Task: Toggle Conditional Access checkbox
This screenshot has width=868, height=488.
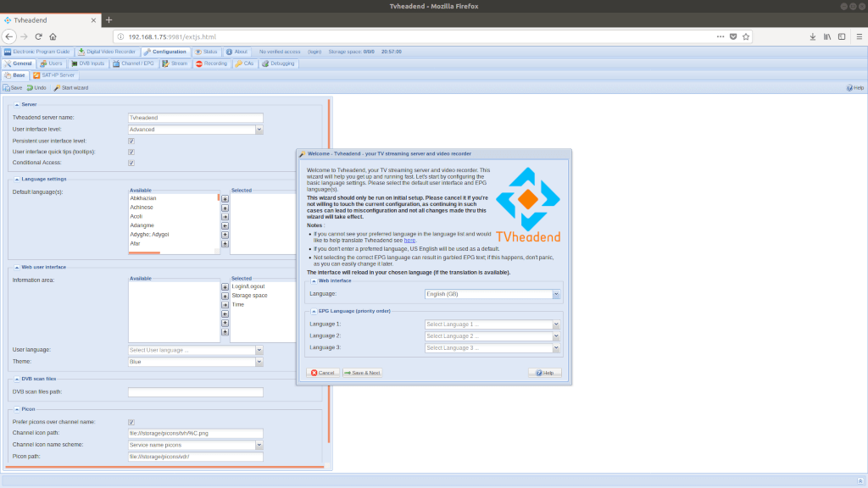Action: click(131, 163)
